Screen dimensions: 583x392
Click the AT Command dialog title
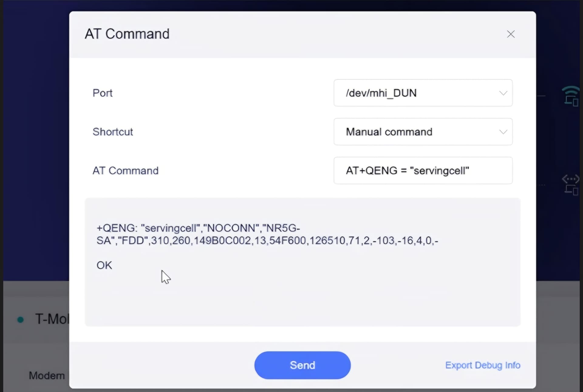point(127,34)
